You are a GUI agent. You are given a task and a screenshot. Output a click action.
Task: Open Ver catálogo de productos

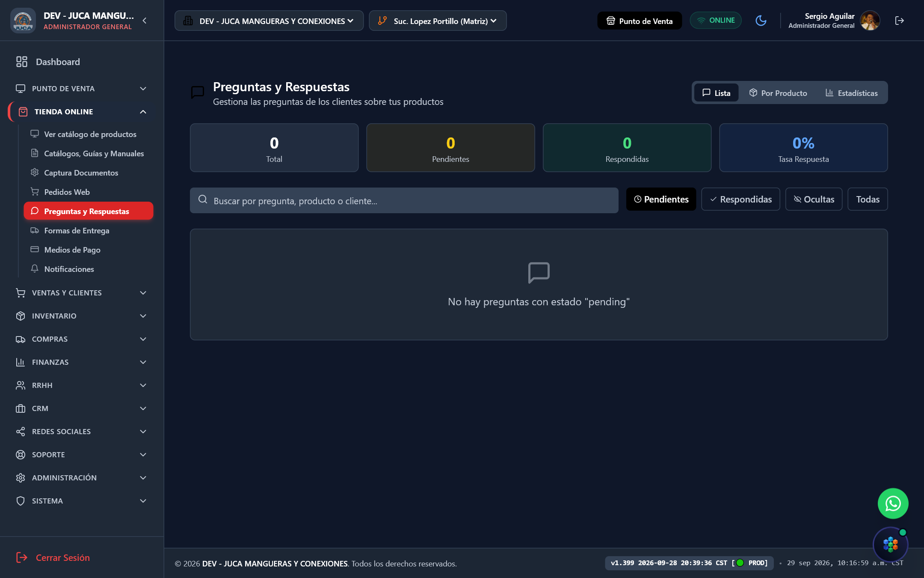[x=89, y=134]
